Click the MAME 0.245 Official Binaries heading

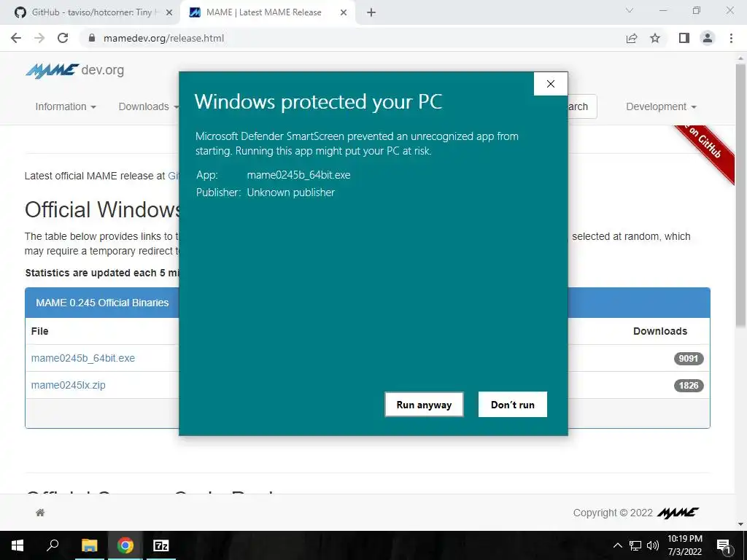[102, 303]
